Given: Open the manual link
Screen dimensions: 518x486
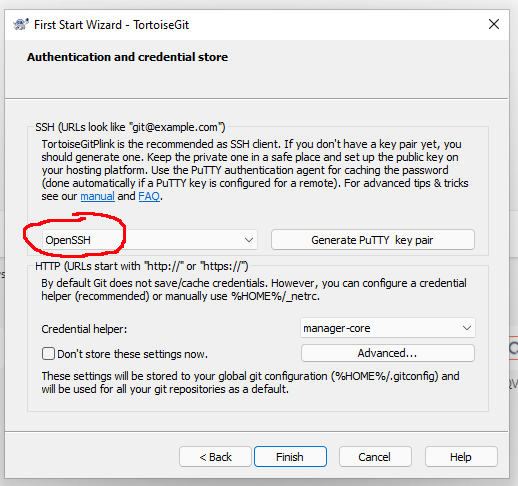Looking at the screenshot, I should point(97,196).
